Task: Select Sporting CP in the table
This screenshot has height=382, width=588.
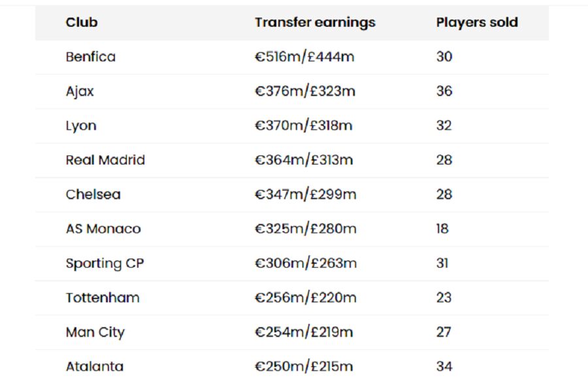Action: (x=105, y=264)
